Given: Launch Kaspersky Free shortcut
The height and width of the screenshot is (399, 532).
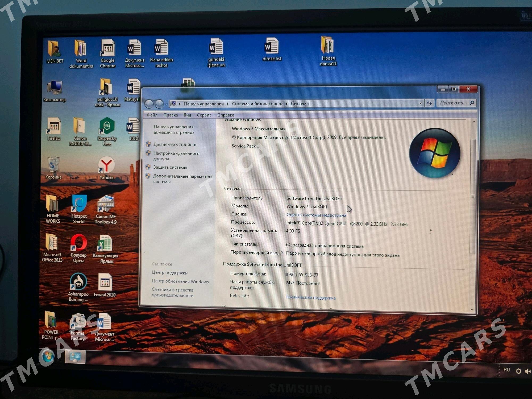Looking at the screenshot, I should (107, 131).
